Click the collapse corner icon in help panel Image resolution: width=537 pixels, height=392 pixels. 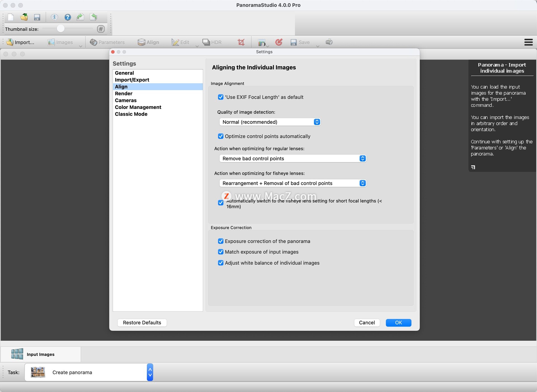pyautogui.click(x=473, y=167)
